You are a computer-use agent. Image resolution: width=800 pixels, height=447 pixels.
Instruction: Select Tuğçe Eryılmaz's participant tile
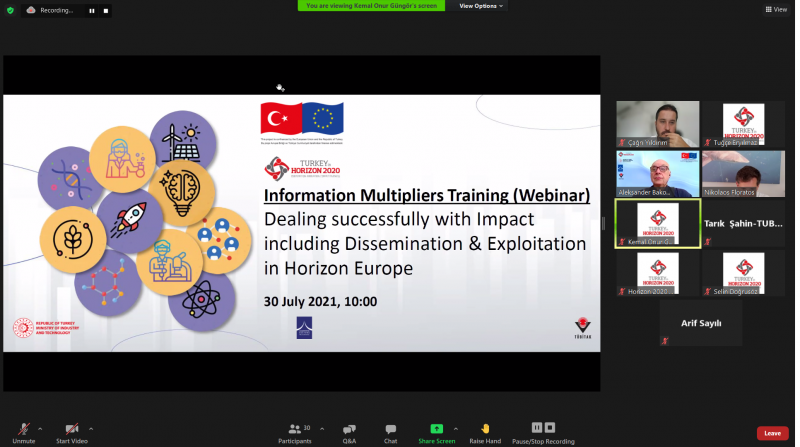click(x=743, y=124)
